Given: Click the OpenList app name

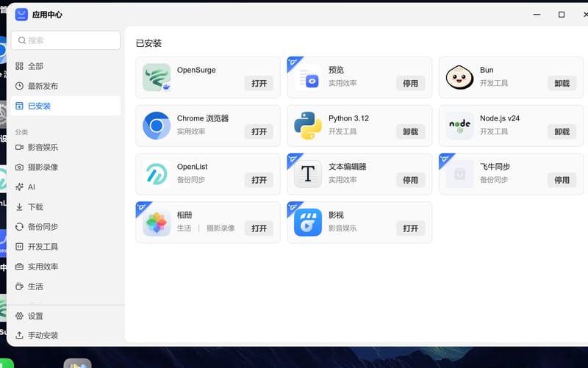Looking at the screenshot, I should coord(192,167).
